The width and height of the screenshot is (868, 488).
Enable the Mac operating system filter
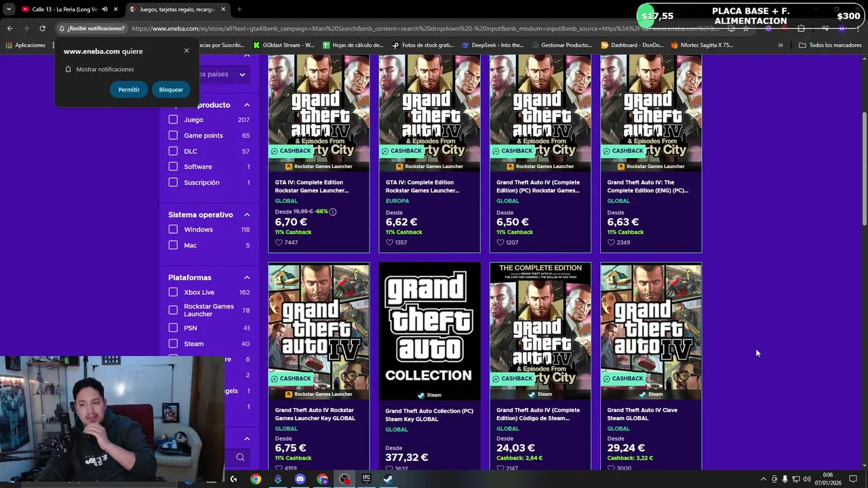click(173, 245)
